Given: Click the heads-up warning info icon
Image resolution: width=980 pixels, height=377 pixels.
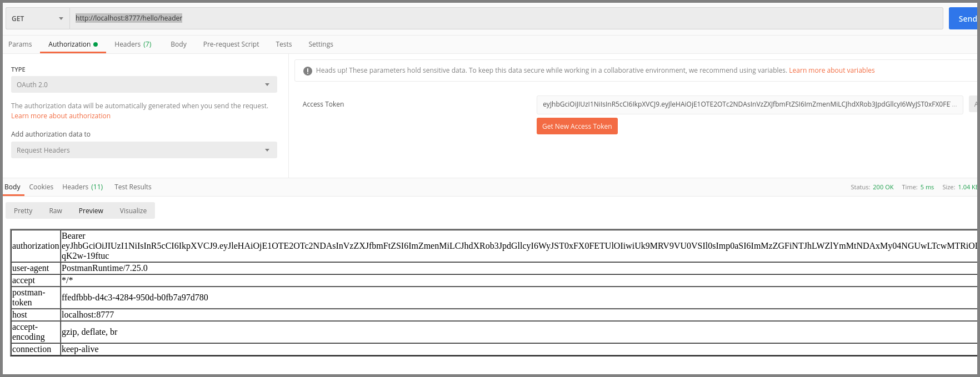Looking at the screenshot, I should (307, 71).
